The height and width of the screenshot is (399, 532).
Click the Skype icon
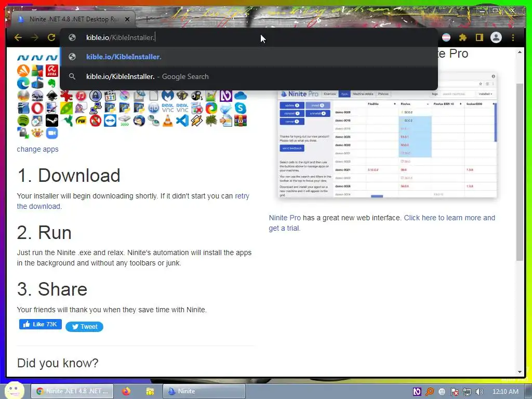pyautogui.click(x=240, y=108)
